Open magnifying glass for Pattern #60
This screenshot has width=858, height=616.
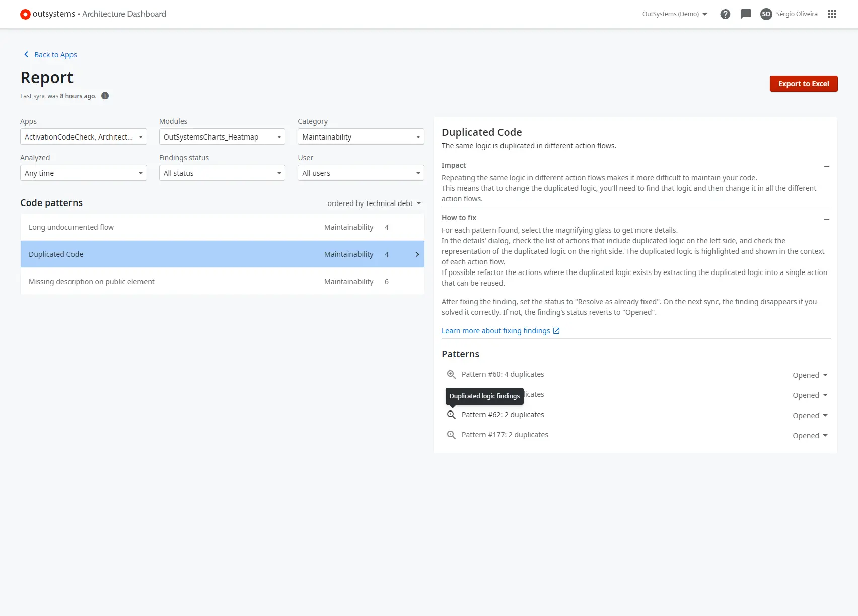coord(451,374)
